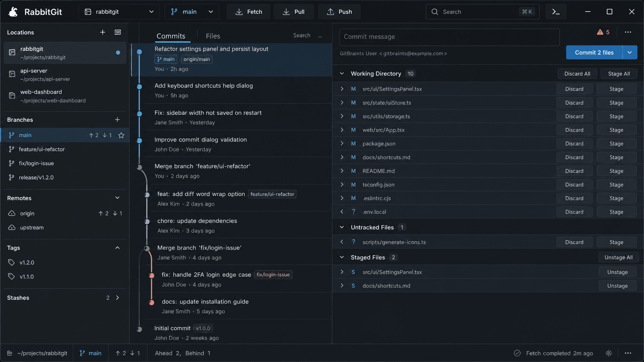644x362 pixels.
Task: Click the origin remote cloud icon
Action: click(12, 213)
